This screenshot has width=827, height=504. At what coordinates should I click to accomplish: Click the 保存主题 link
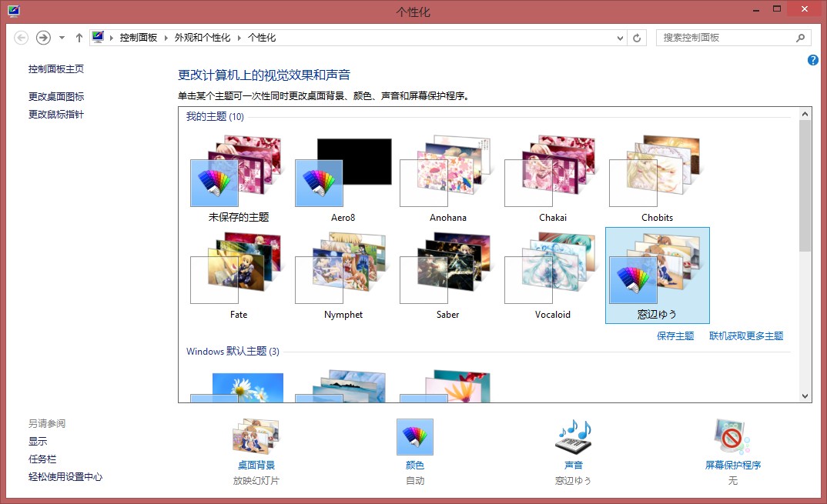click(x=675, y=336)
